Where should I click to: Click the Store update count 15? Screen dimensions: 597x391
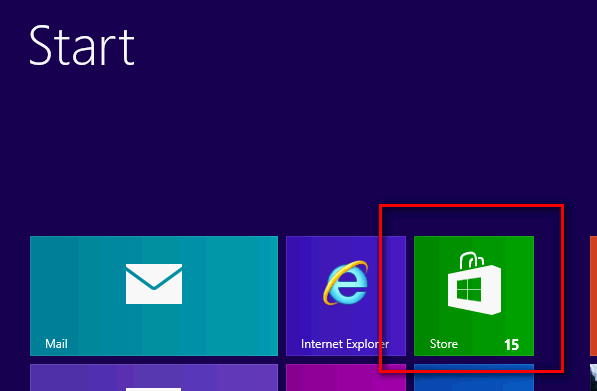tap(511, 345)
